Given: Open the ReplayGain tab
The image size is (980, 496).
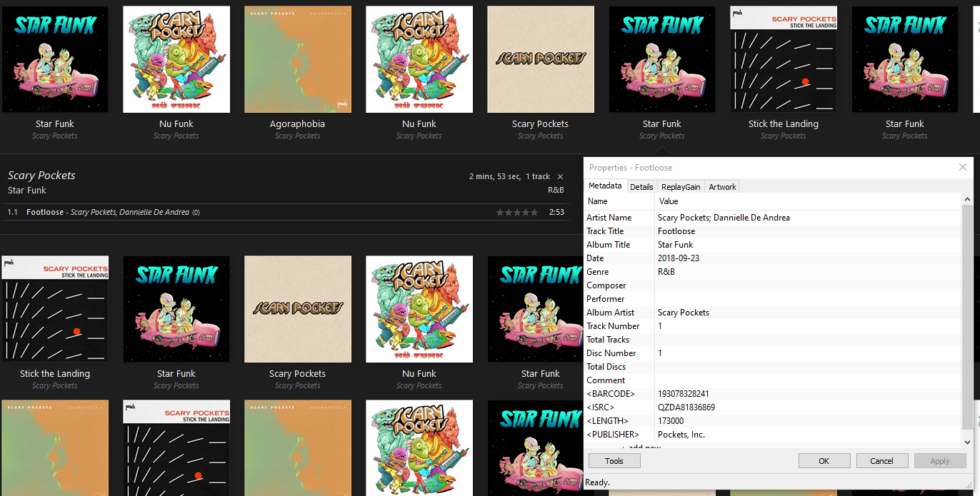Looking at the screenshot, I should point(681,187).
